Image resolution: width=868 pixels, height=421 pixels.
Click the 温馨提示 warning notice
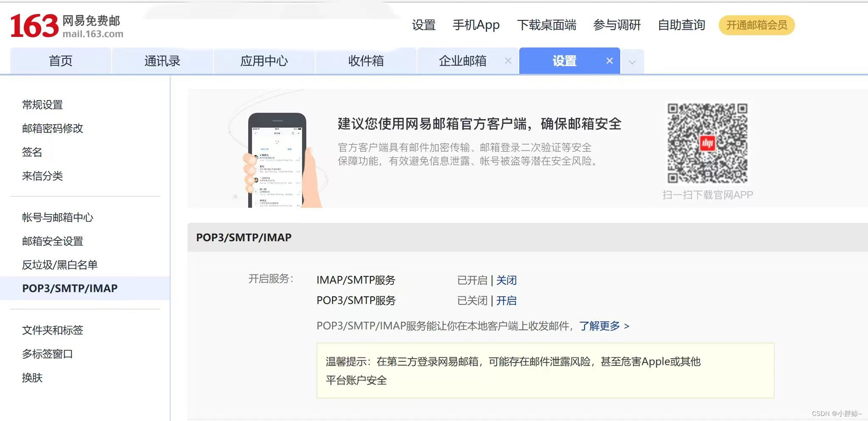pos(545,371)
